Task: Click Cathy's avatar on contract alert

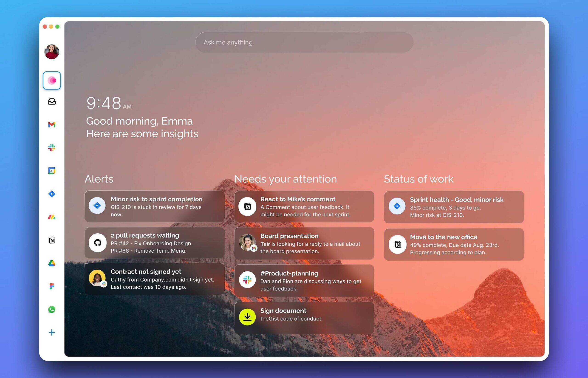Action: [x=97, y=278]
